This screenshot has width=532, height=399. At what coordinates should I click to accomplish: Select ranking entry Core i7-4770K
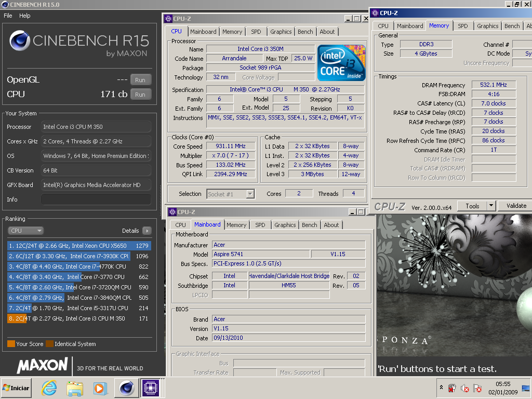[x=79, y=267]
